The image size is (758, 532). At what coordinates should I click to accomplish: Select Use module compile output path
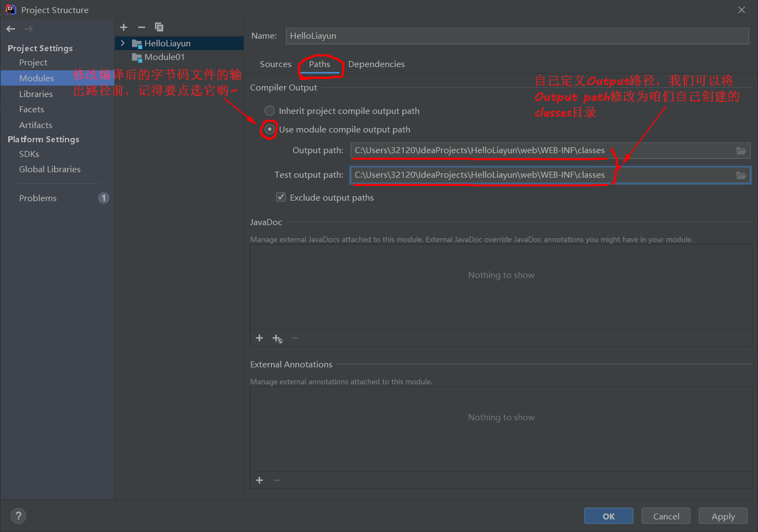[x=270, y=129]
